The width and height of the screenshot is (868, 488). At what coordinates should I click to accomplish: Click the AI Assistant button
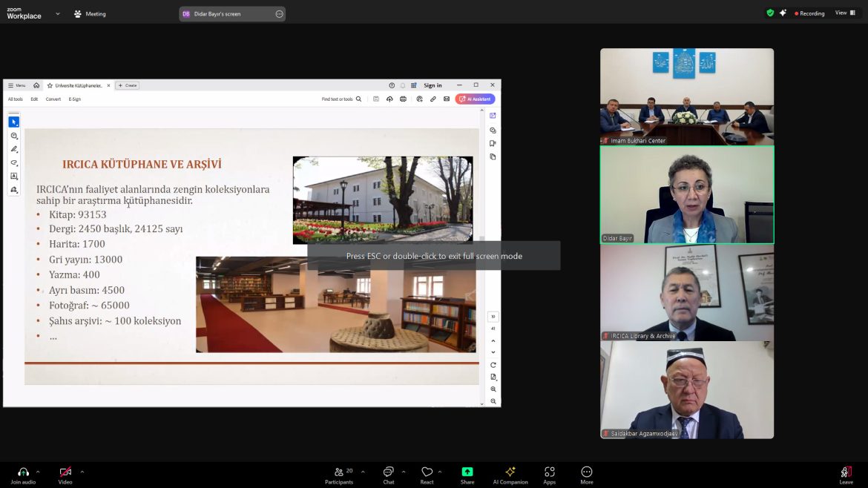pos(475,99)
